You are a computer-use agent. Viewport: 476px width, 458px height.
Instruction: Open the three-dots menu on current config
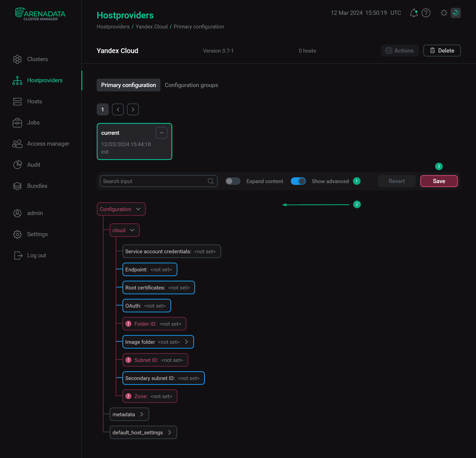[x=162, y=133]
